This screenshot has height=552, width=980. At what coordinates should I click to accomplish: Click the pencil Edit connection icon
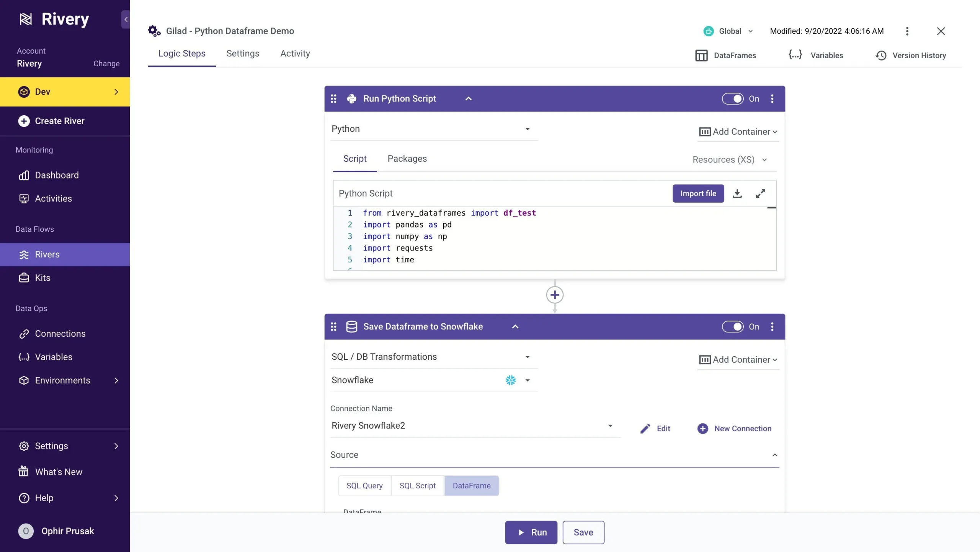pyautogui.click(x=645, y=428)
